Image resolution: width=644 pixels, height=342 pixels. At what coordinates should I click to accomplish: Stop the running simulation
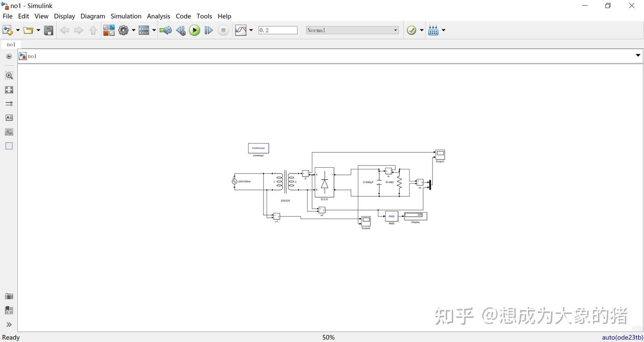(223, 30)
